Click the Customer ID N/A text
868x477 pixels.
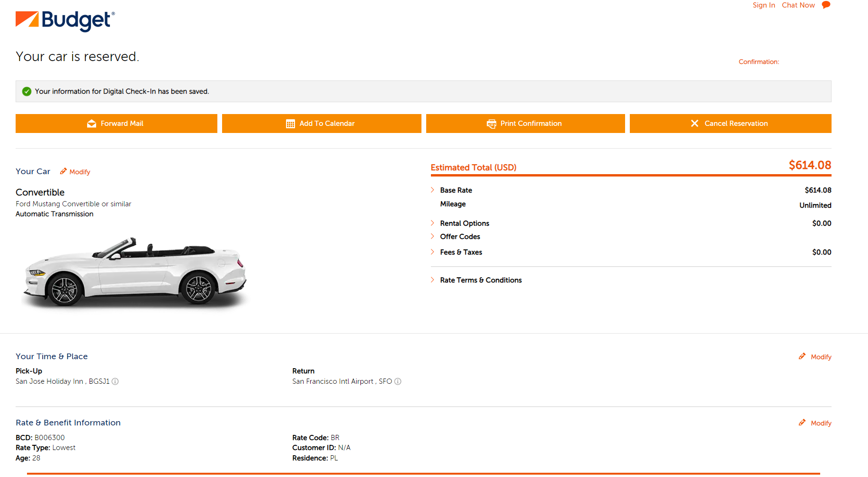321,448
